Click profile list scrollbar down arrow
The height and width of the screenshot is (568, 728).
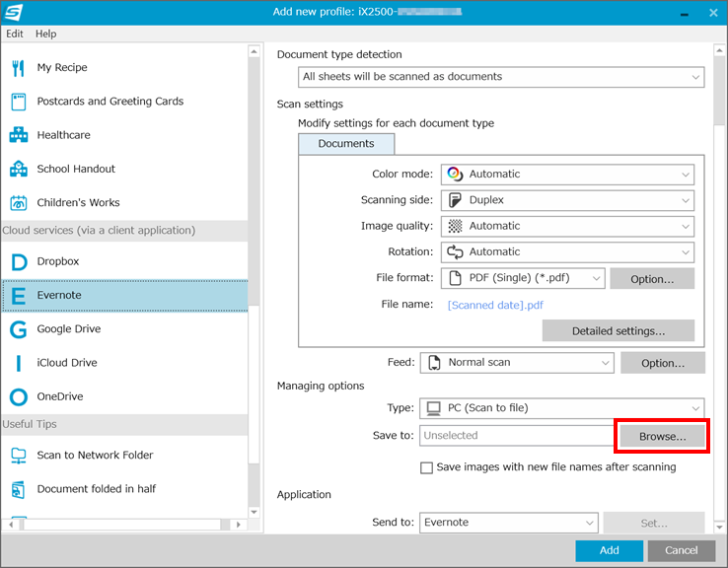(x=254, y=513)
